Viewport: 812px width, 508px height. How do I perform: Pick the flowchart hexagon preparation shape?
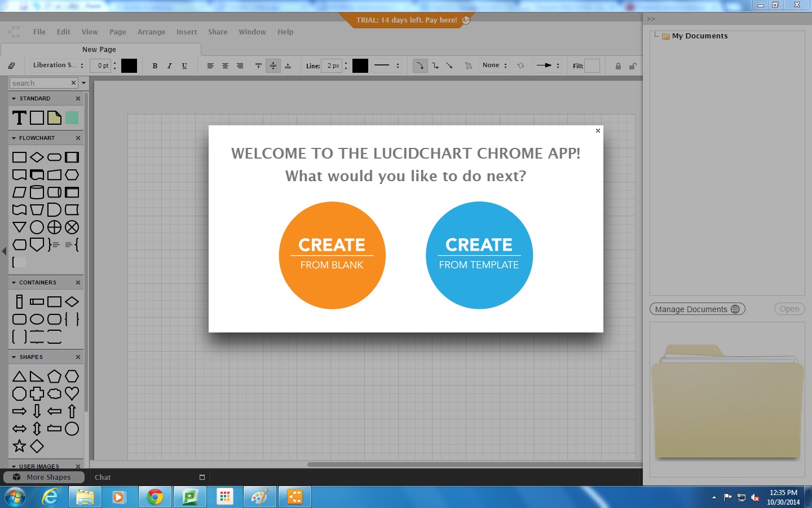click(x=72, y=174)
